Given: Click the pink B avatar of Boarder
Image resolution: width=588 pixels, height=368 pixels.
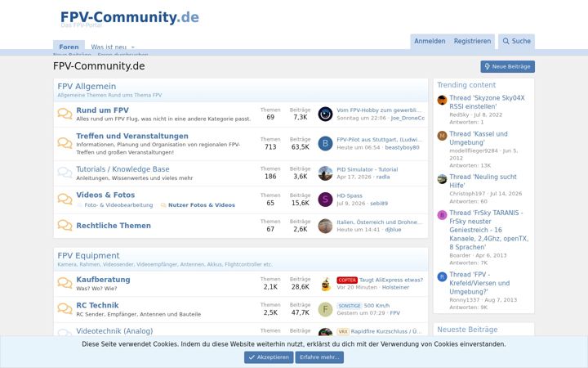Looking at the screenshot, I should (x=442, y=215).
